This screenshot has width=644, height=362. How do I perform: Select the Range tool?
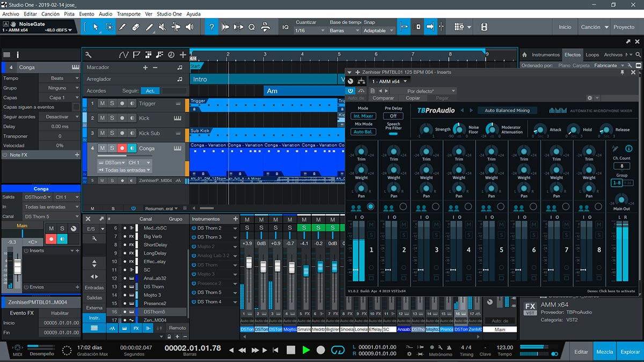coord(109,27)
